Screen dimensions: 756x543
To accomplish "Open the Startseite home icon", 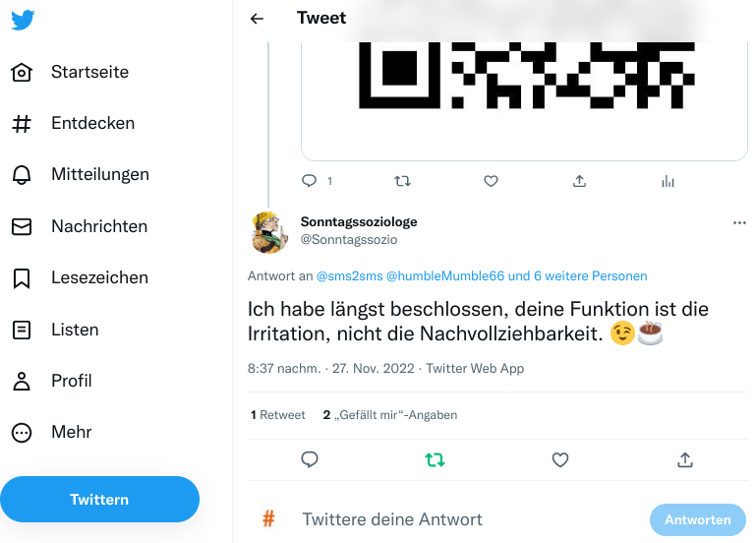I will (x=22, y=73).
